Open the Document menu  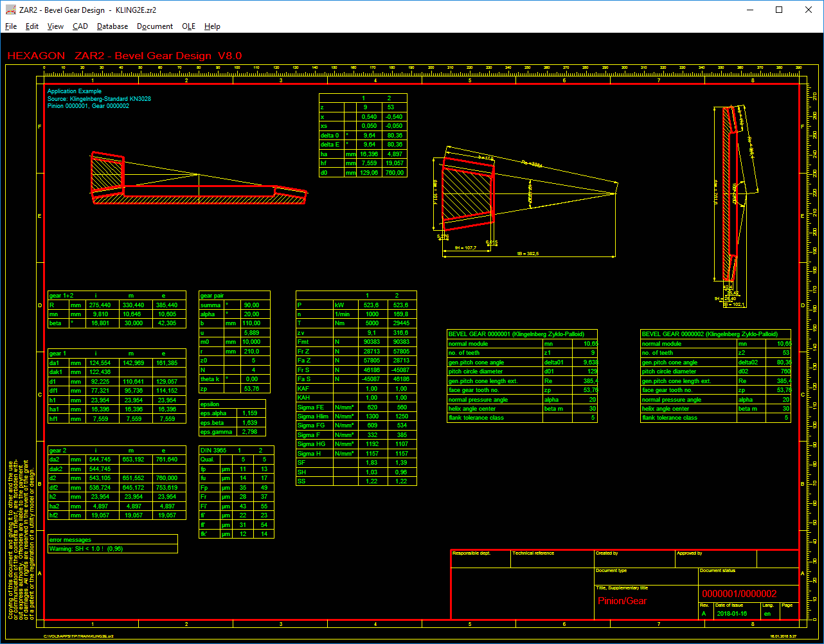pyautogui.click(x=155, y=26)
